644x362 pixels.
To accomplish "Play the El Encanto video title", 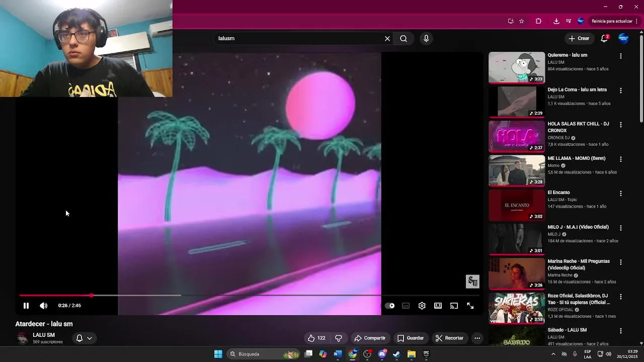I will point(558,193).
